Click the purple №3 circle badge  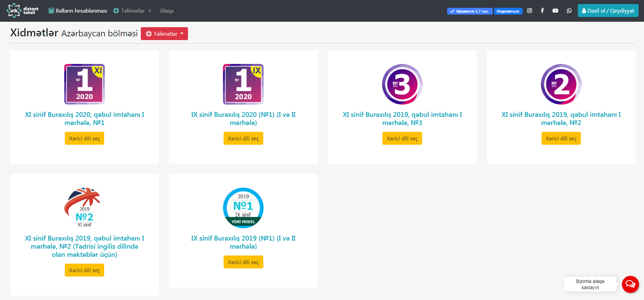402,84
